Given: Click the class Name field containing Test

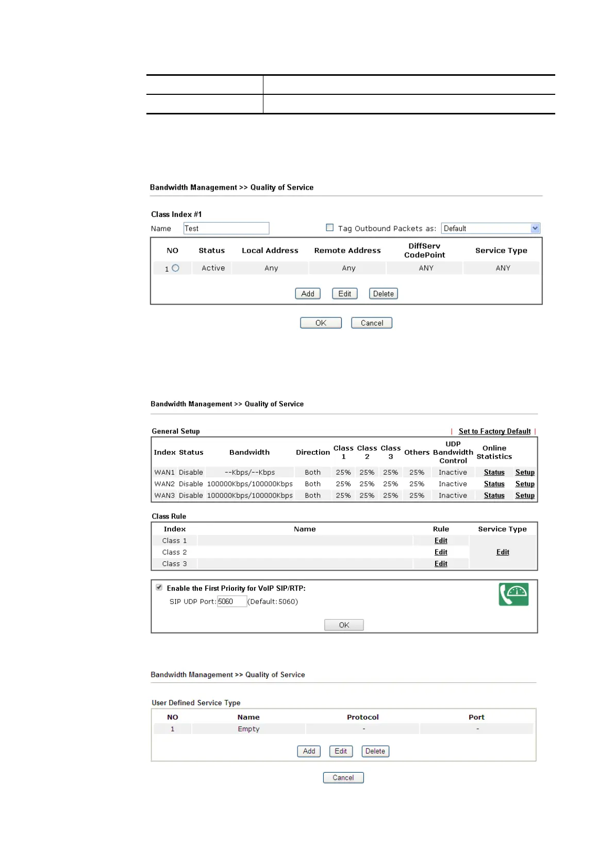Looking at the screenshot, I should (226, 228).
